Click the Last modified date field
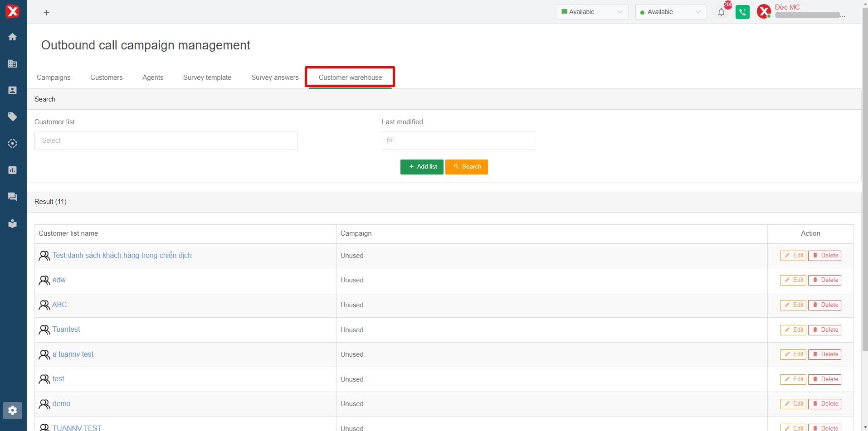 pos(458,140)
